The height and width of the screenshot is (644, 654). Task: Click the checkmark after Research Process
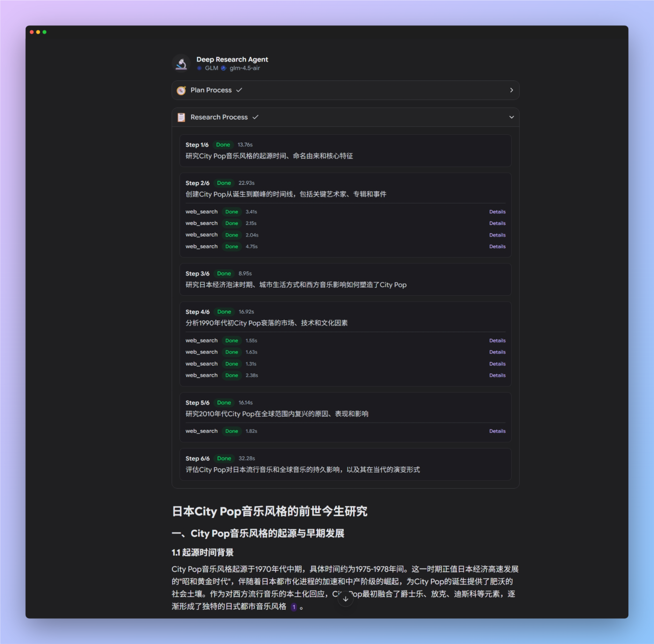256,117
